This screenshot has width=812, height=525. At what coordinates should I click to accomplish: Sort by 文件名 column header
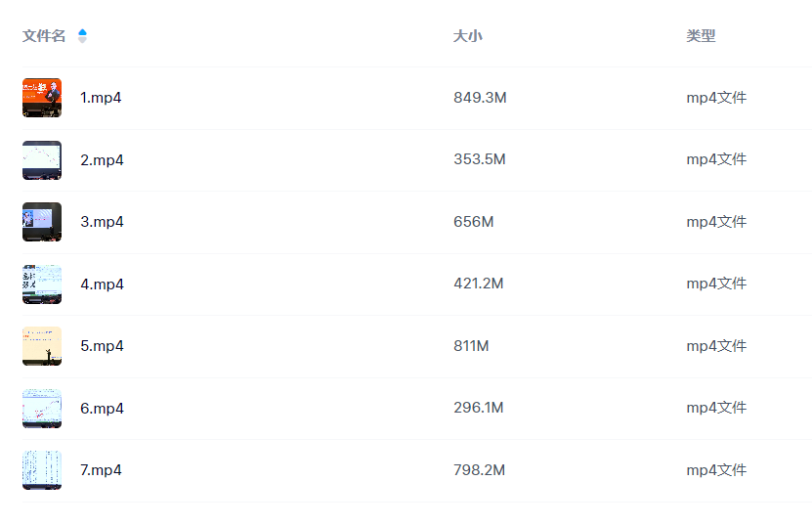(44, 36)
